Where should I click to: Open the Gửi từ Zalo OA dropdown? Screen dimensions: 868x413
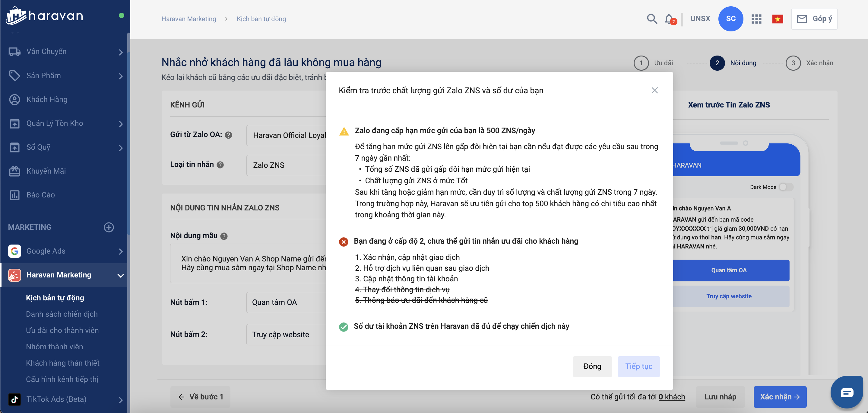tap(286, 135)
